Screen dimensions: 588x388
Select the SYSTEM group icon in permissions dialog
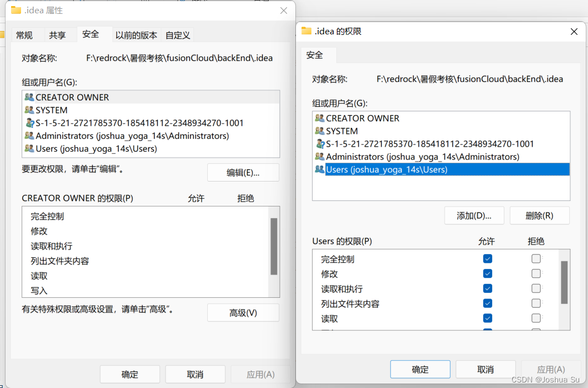pos(321,131)
